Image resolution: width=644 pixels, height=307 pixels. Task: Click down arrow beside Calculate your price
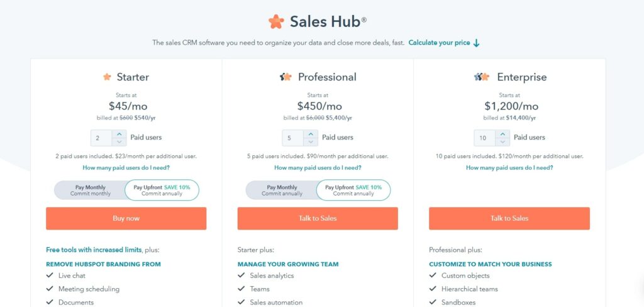coord(477,43)
